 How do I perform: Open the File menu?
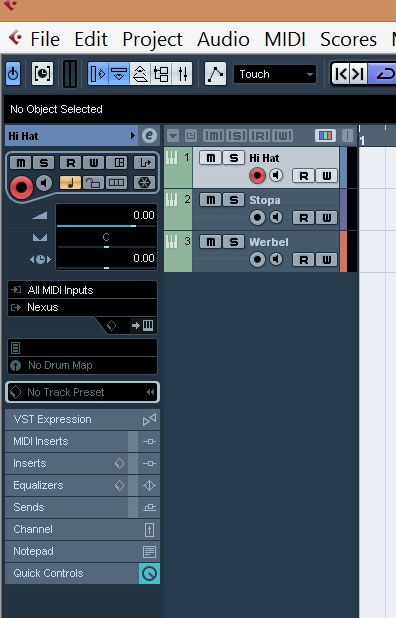click(45, 39)
